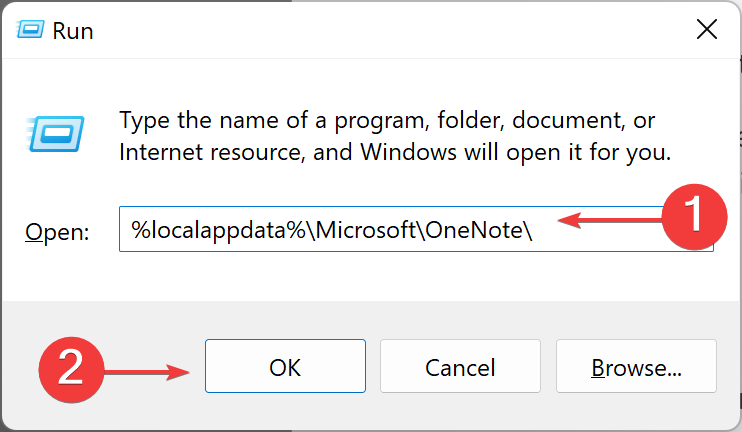This screenshot has height=432, width=742.
Task: Click the red arrow pointing at Open field
Action: (x=610, y=220)
